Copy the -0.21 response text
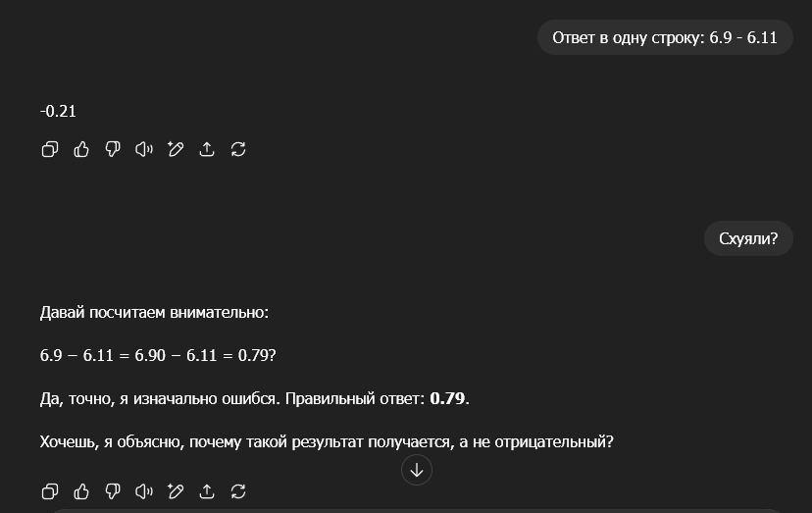Viewport: 812px width, 513px height. pyautogui.click(x=50, y=149)
